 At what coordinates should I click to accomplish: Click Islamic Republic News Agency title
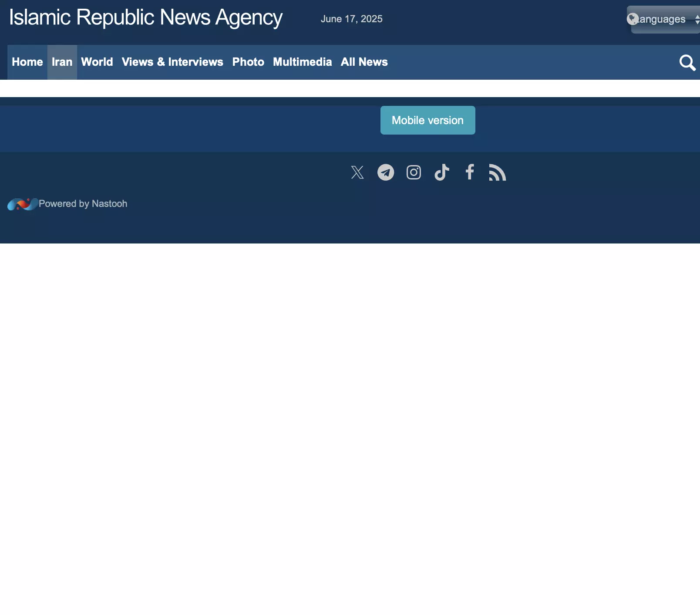146,18
